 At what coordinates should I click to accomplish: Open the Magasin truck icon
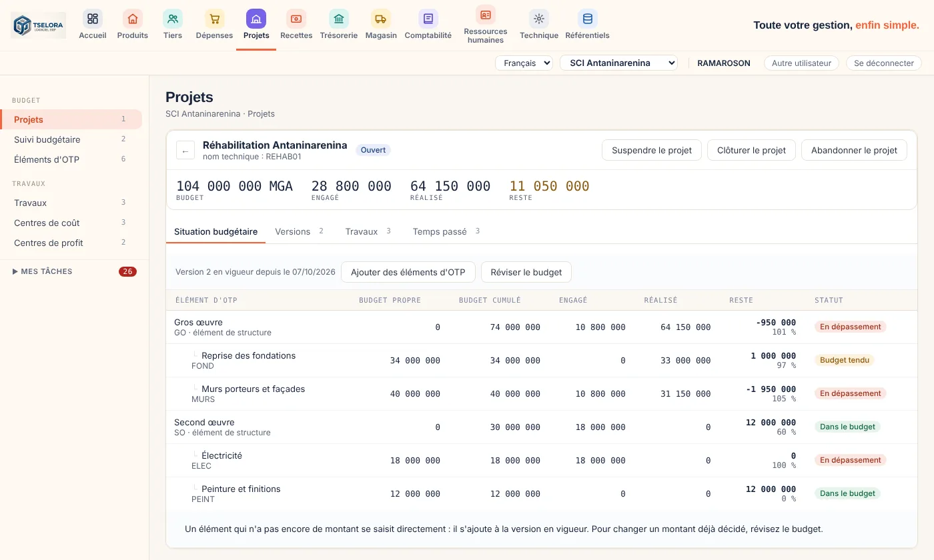[381, 19]
